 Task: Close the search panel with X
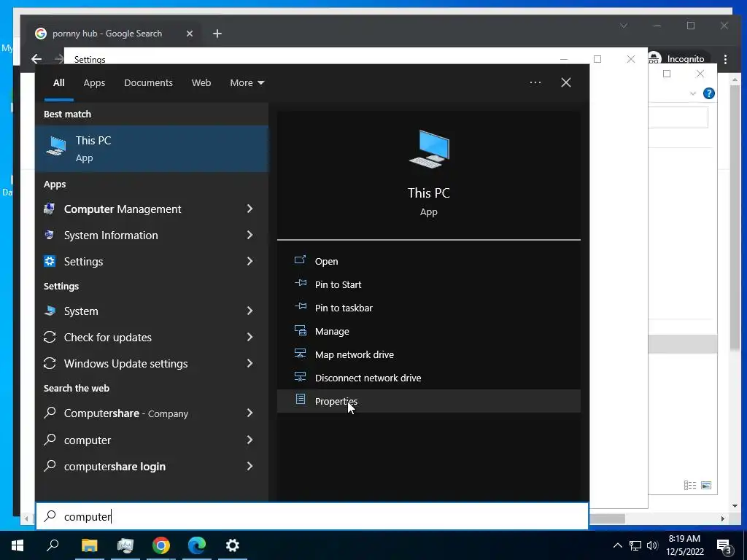click(566, 82)
